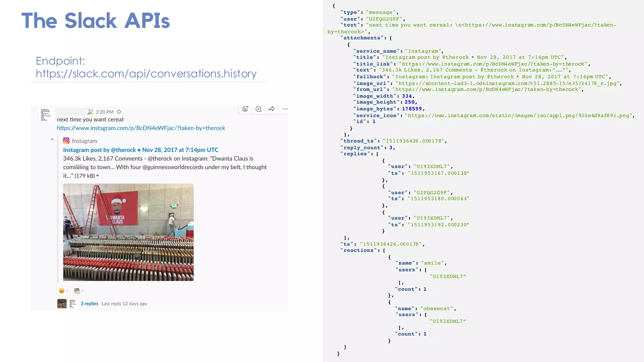This screenshot has height=362, width=644.
Task: Click the "service_name" JSON key
Action: (x=376, y=51)
